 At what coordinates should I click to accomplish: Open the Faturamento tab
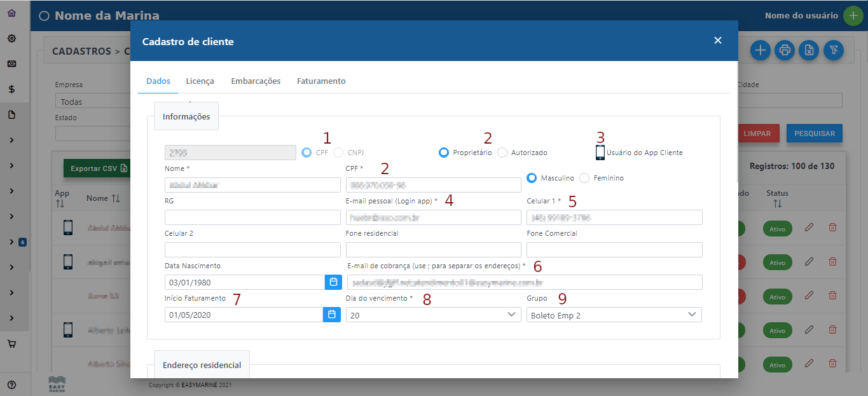[321, 81]
